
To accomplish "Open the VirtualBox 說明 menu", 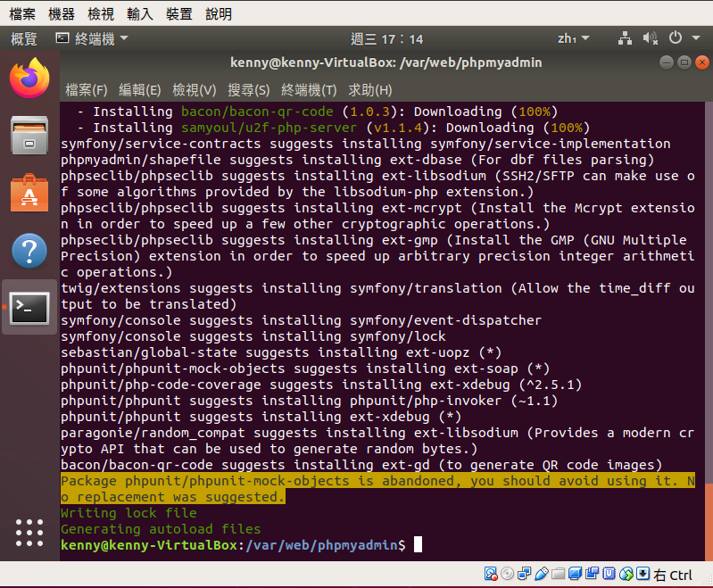I will (x=219, y=14).
